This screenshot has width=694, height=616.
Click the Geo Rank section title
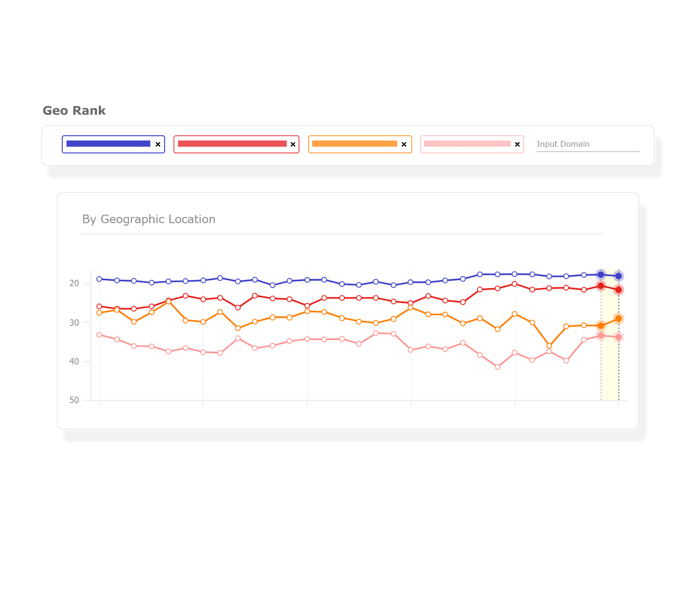[x=74, y=111]
